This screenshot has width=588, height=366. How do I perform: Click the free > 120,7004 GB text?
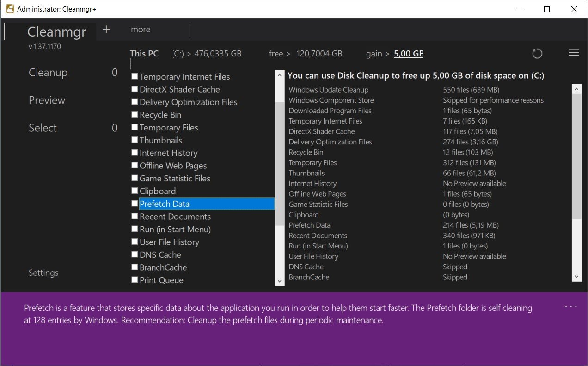pos(306,54)
